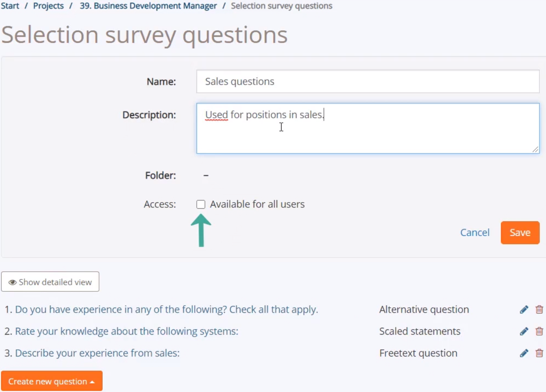Viewport: 546px width, 392px height.
Task: Delete the Freetext question
Action: (x=539, y=353)
